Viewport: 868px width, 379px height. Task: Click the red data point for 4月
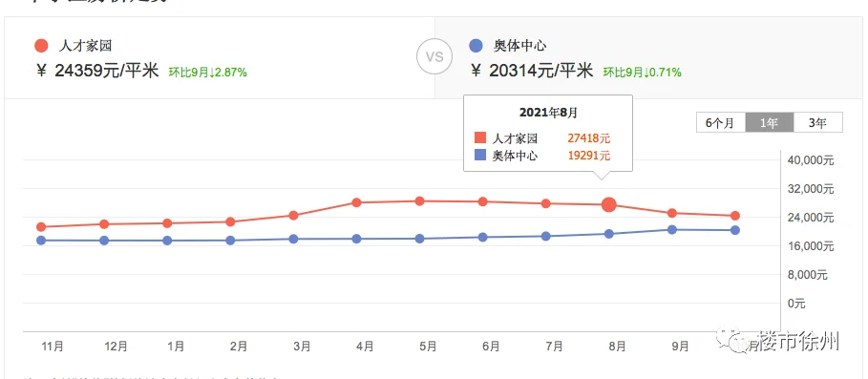(x=356, y=202)
